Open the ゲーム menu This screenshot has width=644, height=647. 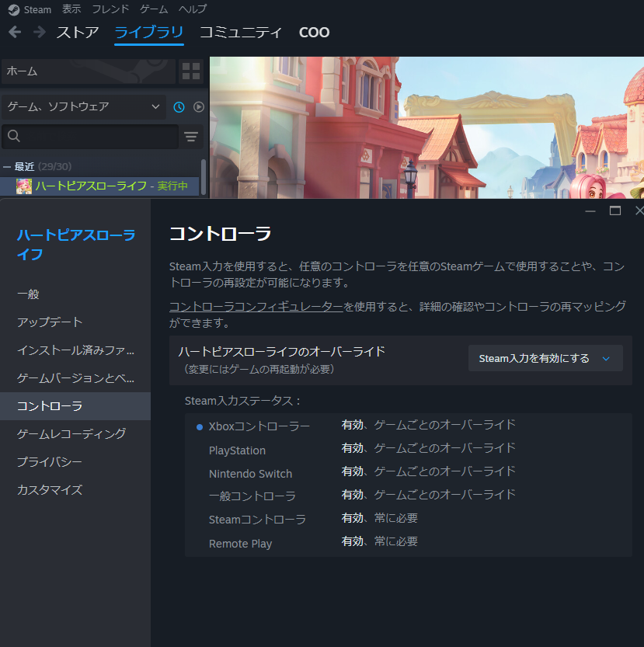point(154,9)
